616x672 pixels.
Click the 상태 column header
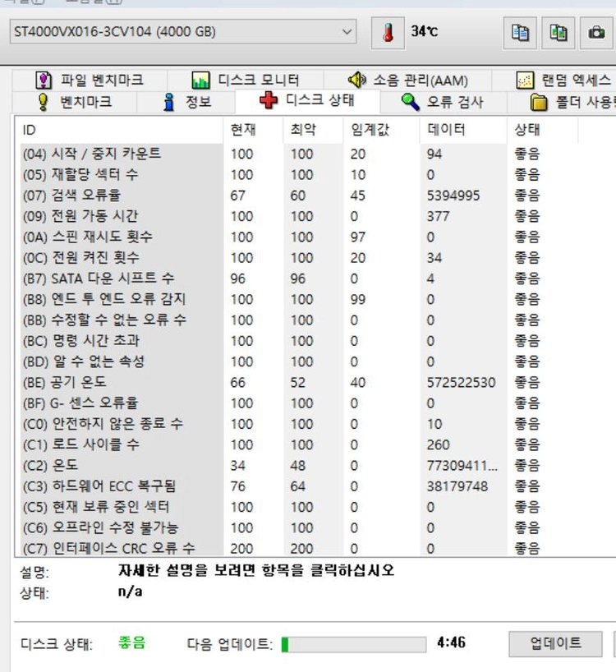click(x=542, y=130)
